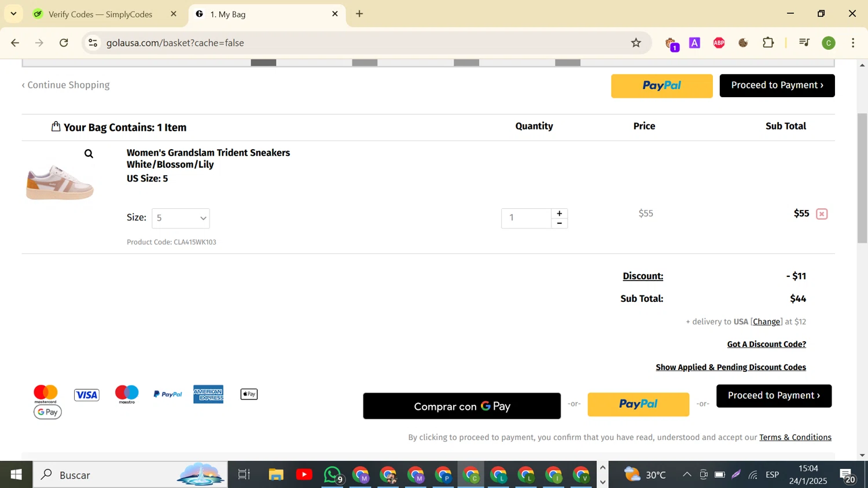
Task: Open WhatsApp from the taskbar
Action: (333, 475)
